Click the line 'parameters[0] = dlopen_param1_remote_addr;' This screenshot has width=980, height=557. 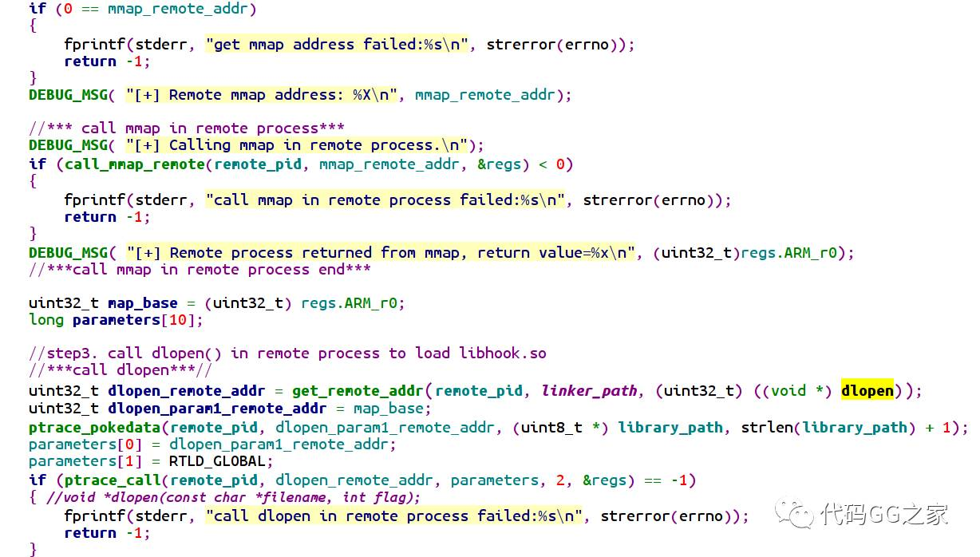pyautogui.click(x=212, y=444)
